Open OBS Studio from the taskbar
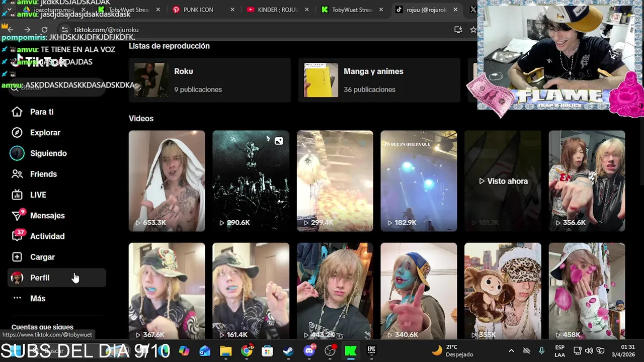This screenshot has height=362, width=644. coord(330,350)
